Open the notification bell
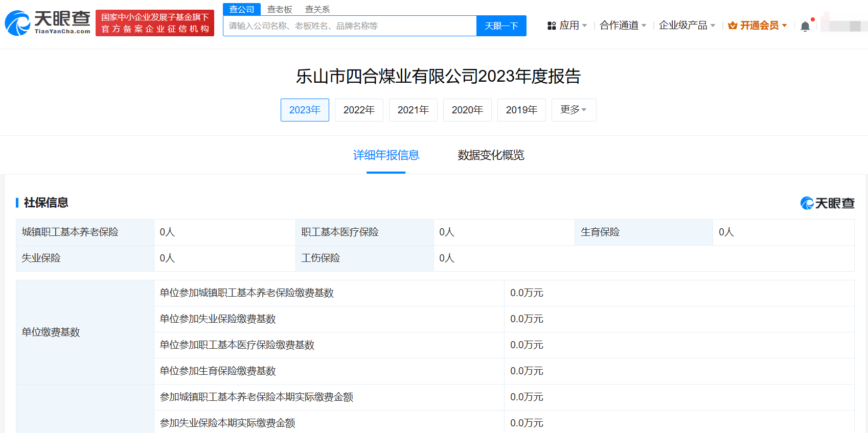The height and width of the screenshot is (433, 868). [x=805, y=26]
